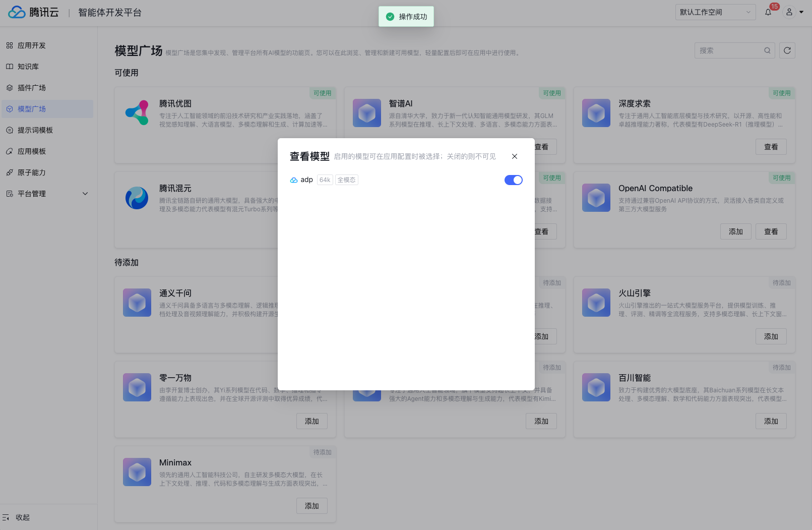The height and width of the screenshot is (530, 812).
Task: Click 添加 on the Minimax card
Action: tap(312, 506)
